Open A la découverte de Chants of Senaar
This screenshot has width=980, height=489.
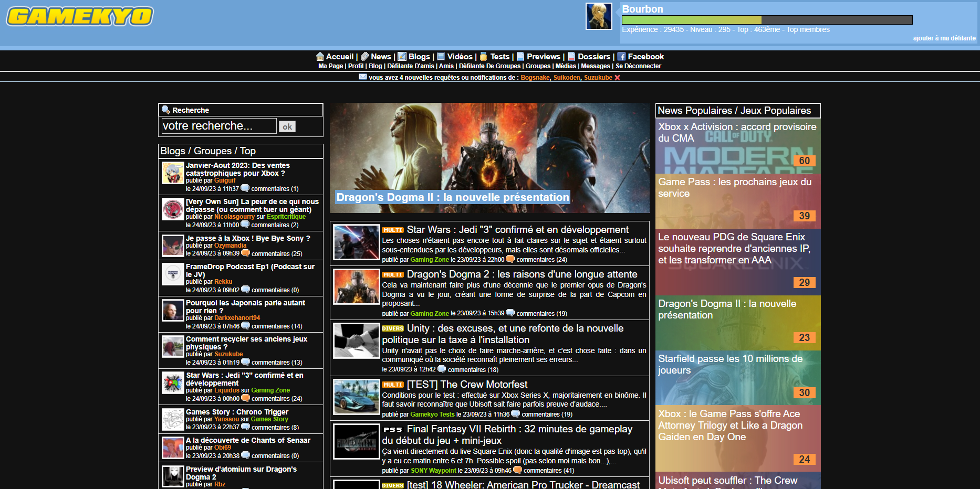tap(248, 440)
